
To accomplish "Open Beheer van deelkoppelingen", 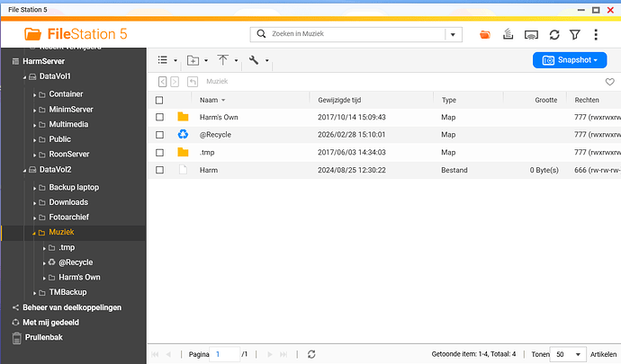I will click(72, 307).
